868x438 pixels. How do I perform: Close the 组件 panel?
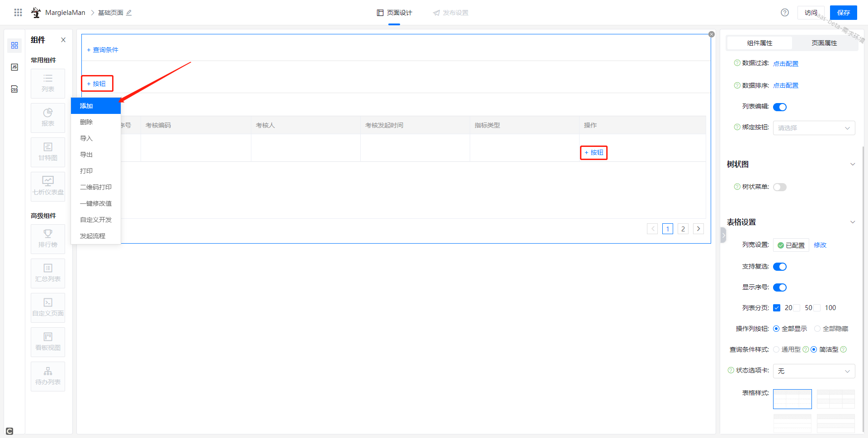[x=63, y=40]
